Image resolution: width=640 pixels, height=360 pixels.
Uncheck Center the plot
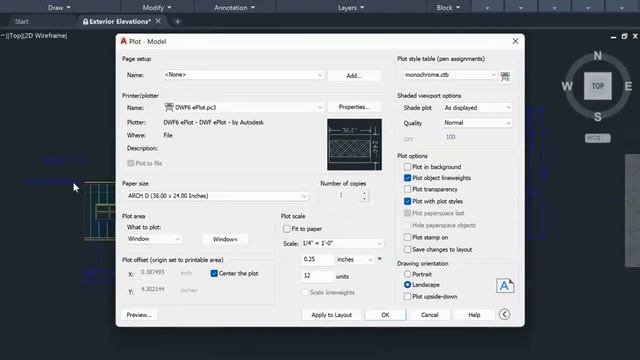click(214, 273)
